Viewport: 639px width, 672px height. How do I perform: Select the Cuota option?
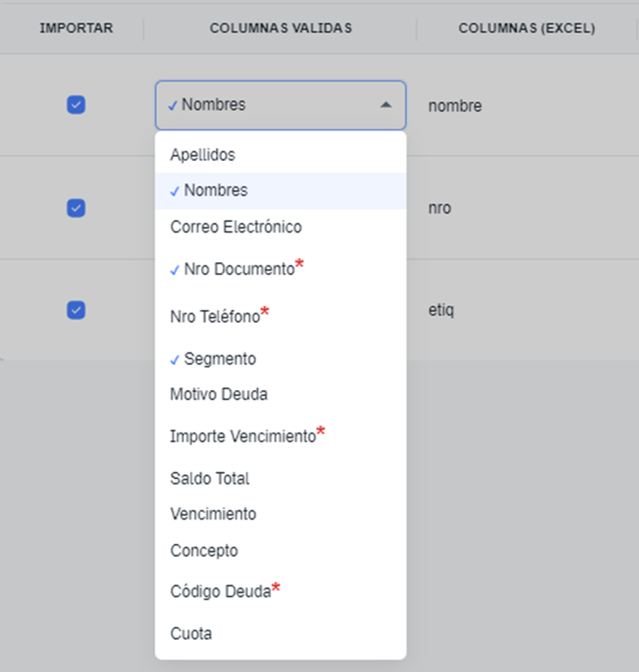pyautogui.click(x=191, y=634)
